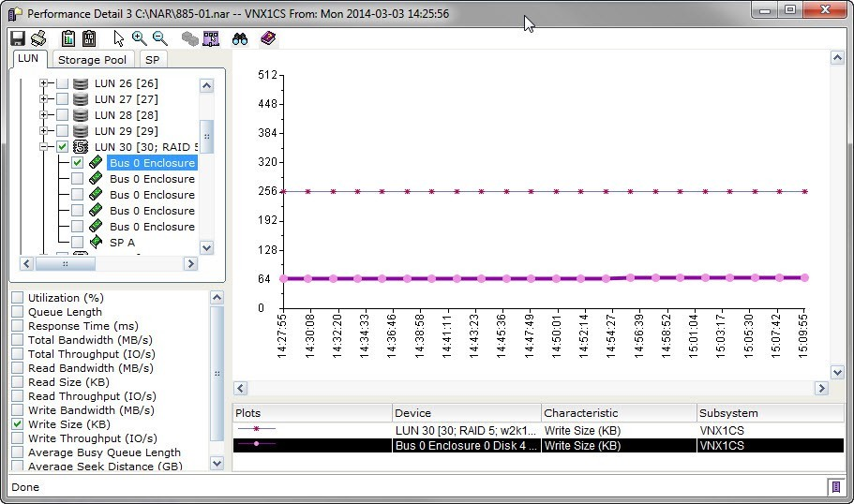Enable the Write Throughput (IO/s) checkbox
This screenshot has height=504, width=854.
click(x=18, y=438)
